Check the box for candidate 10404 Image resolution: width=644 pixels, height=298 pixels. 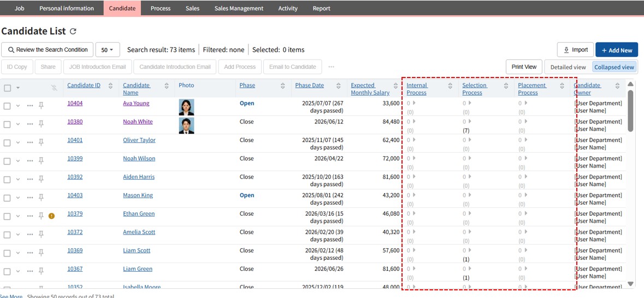coord(8,106)
